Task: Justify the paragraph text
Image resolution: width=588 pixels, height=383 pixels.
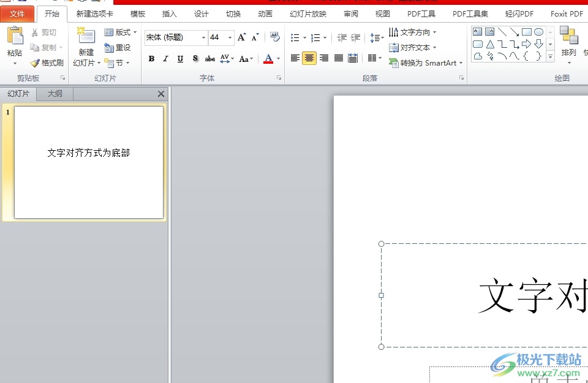Action: pyautogui.click(x=339, y=58)
